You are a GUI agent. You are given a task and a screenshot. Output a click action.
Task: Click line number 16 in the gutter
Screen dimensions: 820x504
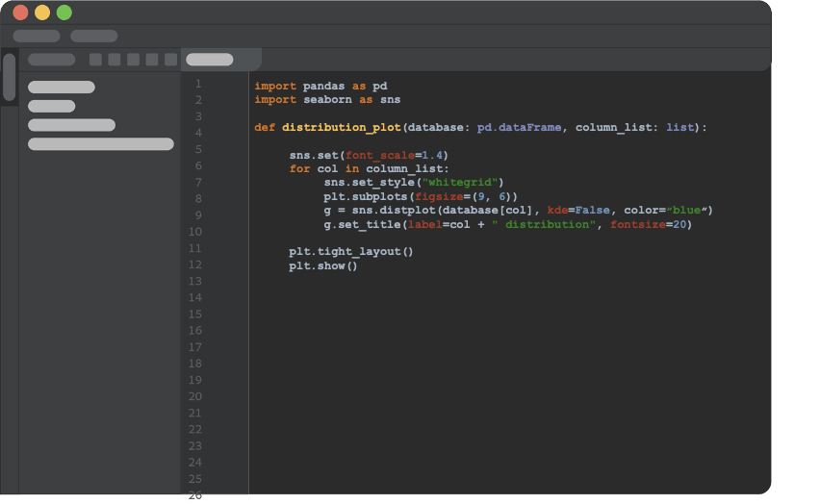coord(195,331)
